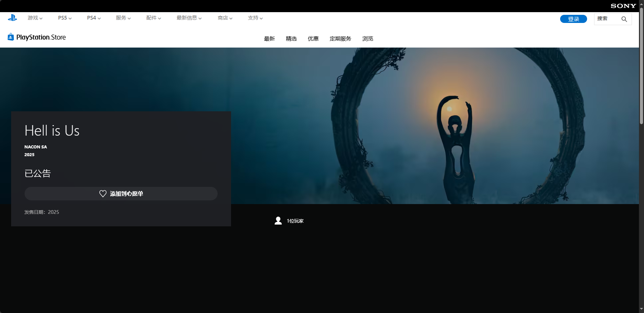Switch to the 最新 store tab

click(269, 39)
